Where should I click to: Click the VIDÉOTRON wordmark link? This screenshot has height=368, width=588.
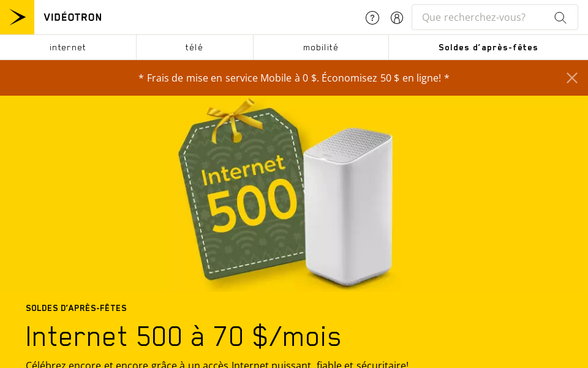click(x=73, y=17)
